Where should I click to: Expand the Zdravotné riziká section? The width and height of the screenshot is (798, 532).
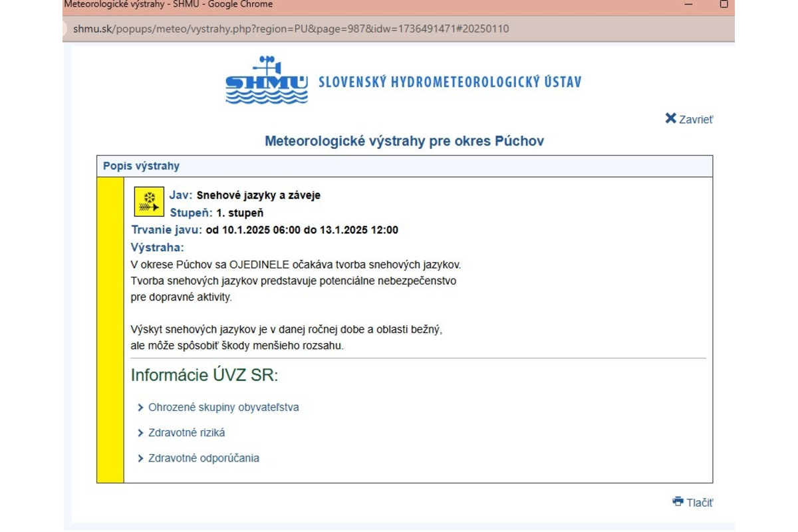[x=186, y=433]
